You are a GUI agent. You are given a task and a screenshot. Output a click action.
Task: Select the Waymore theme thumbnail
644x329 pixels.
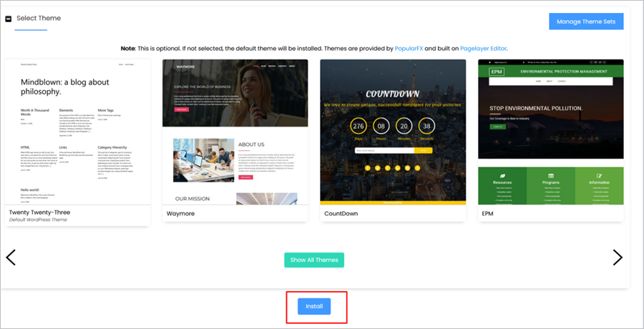tap(235, 132)
